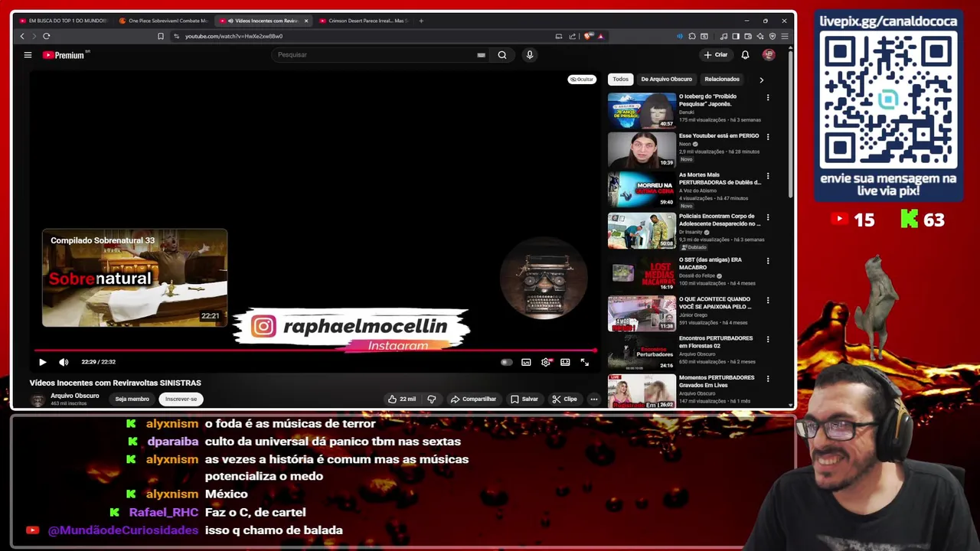980x551 pixels.
Task: Click the Compartilhar share button
Action: 473,399
